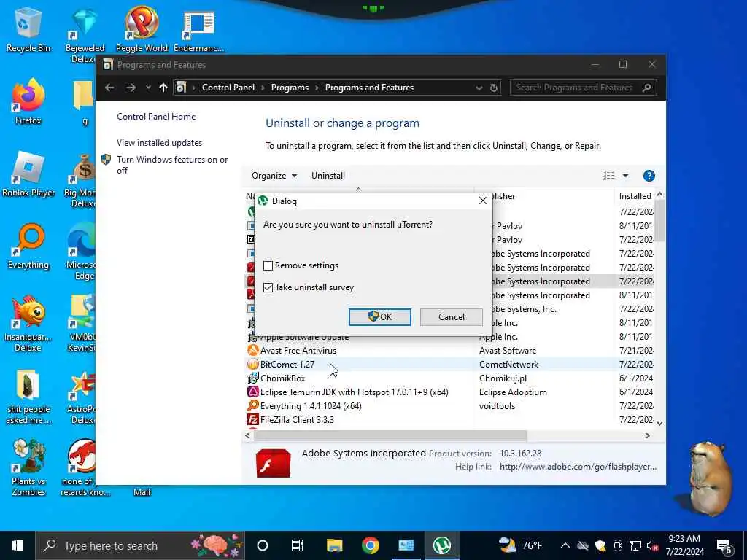747x560 pixels.
Task: Show hidden system tray icons
Action: point(565,545)
